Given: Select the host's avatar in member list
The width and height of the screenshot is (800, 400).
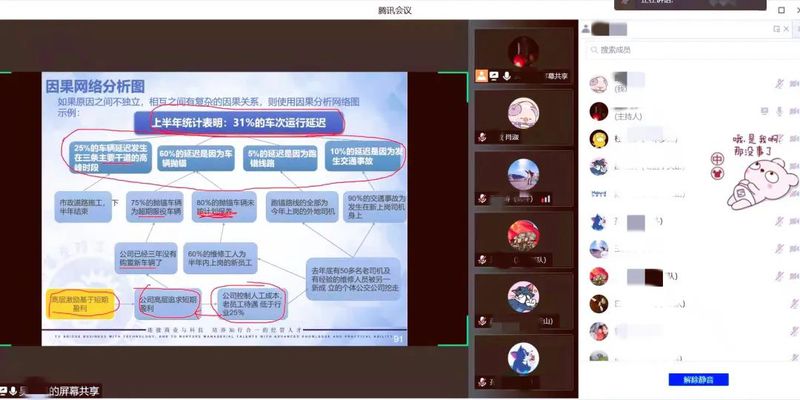Looking at the screenshot, I should (599, 110).
